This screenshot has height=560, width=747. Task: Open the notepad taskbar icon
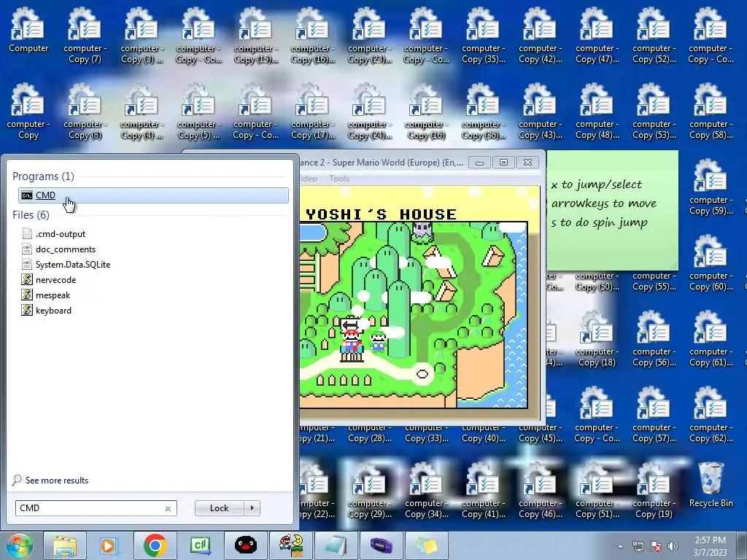pos(336,545)
